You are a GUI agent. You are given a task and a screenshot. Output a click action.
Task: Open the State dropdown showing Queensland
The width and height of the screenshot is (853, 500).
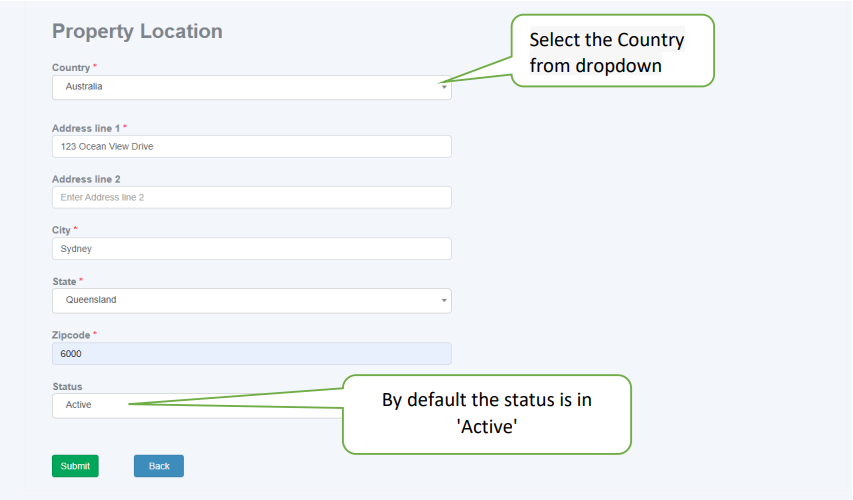(251, 300)
